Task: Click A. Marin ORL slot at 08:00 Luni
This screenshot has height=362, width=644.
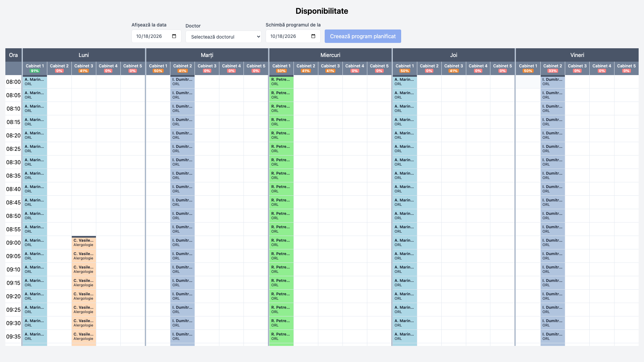Action: 35,82
